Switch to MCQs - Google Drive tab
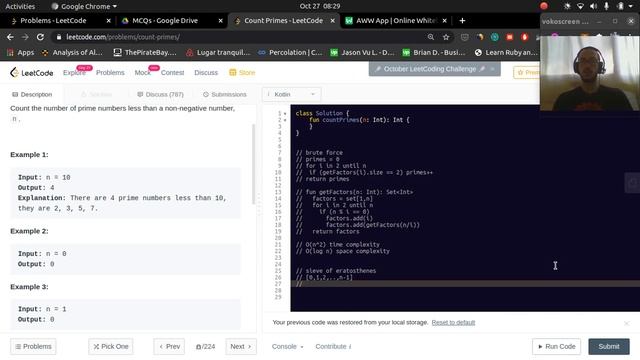 pyautogui.click(x=165, y=21)
